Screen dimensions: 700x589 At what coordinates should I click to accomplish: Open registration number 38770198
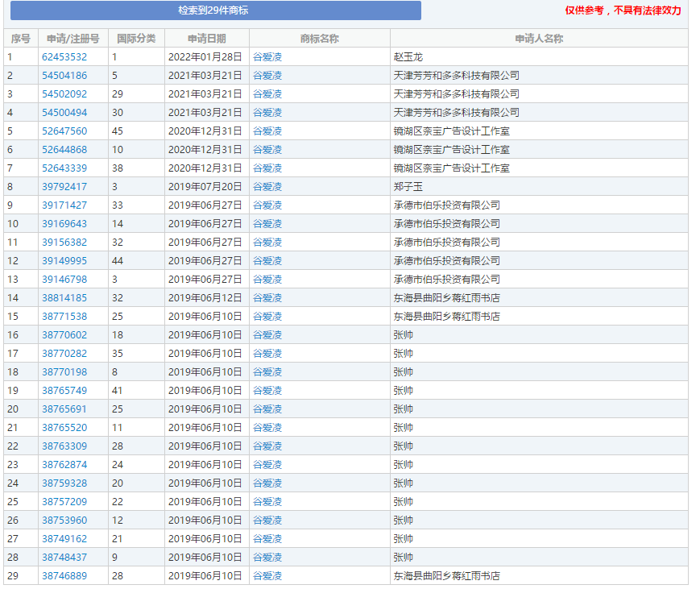(64, 372)
